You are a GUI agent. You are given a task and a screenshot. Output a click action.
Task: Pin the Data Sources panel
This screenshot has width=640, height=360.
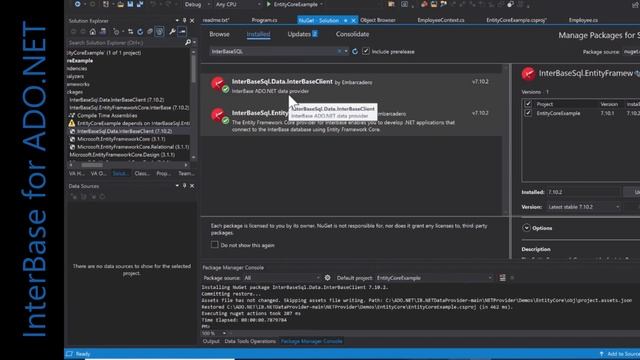[184, 186]
